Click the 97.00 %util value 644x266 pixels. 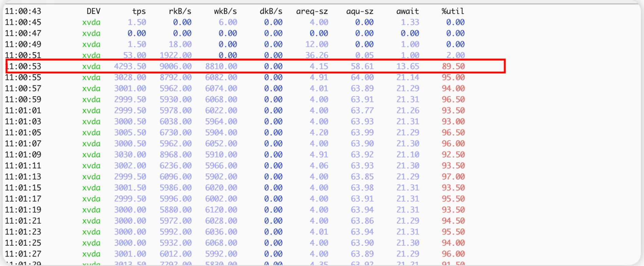453,177
